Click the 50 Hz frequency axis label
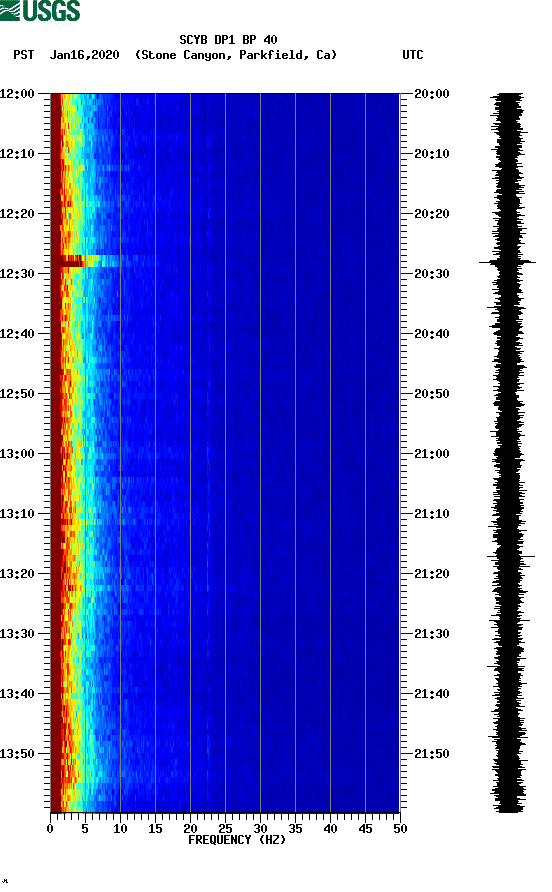 (x=401, y=828)
